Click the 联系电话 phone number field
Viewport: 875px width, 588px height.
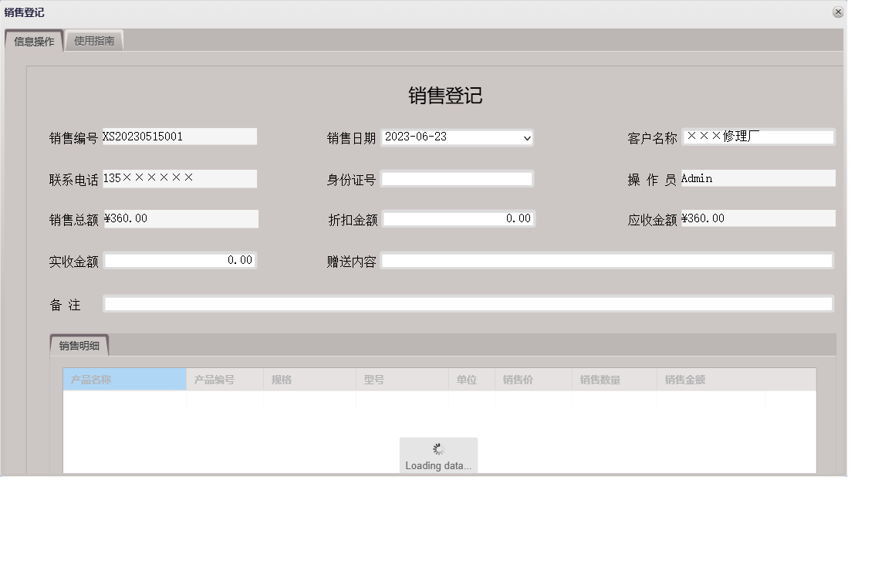pyautogui.click(x=180, y=178)
